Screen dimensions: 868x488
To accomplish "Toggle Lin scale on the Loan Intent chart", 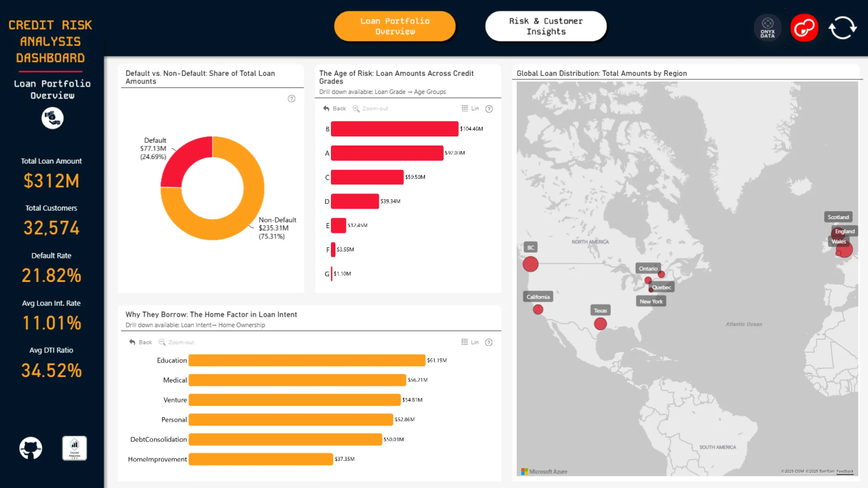I will 470,342.
